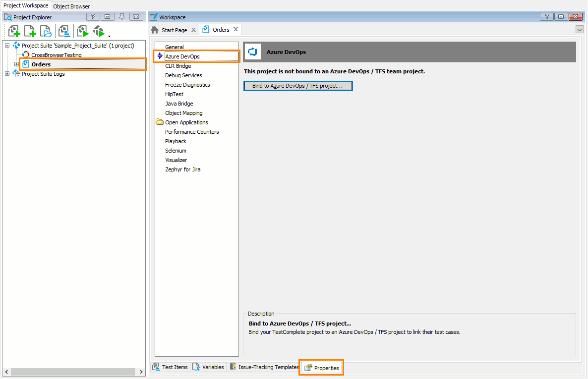The image size is (588, 379).
Task: Click the Azure DevOps logo in the header
Action: 253,52
